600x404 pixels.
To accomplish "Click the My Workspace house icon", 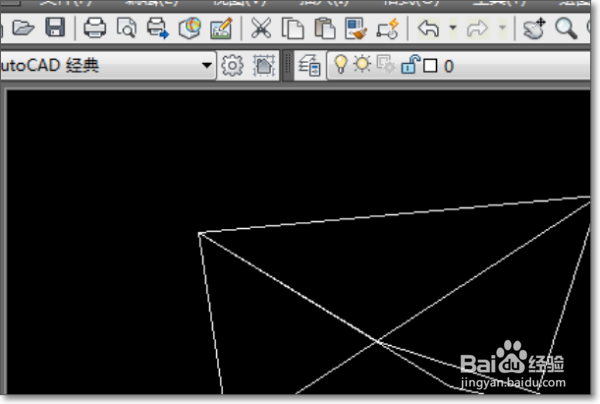I will [264, 66].
